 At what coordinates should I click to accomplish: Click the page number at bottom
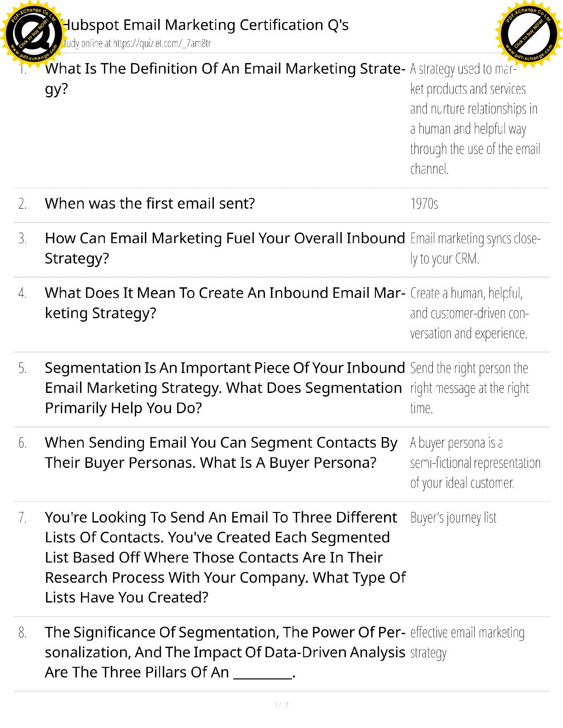[x=281, y=705]
